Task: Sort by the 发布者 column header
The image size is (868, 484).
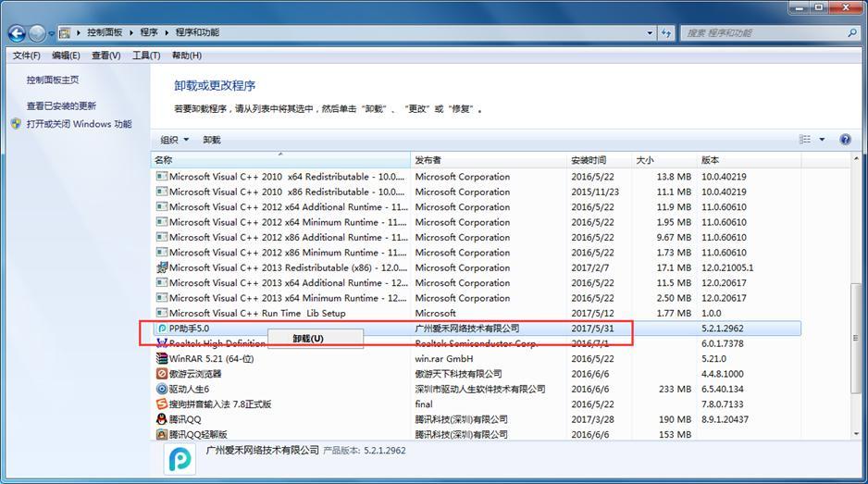Action: [x=489, y=159]
